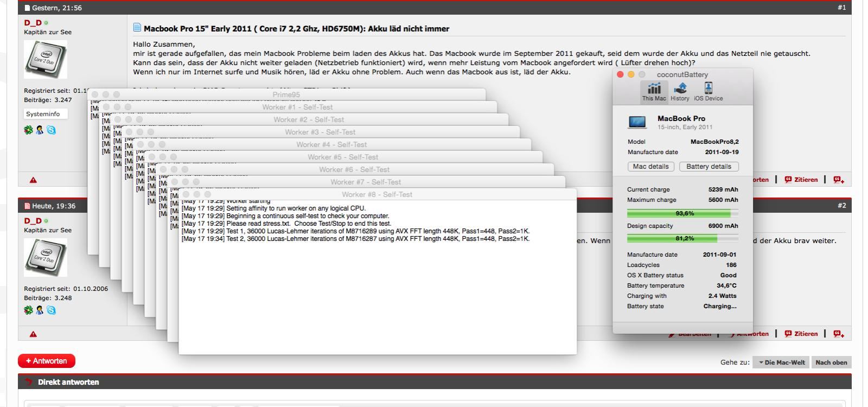Switch to the History tab in coconutBattery

[x=679, y=91]
